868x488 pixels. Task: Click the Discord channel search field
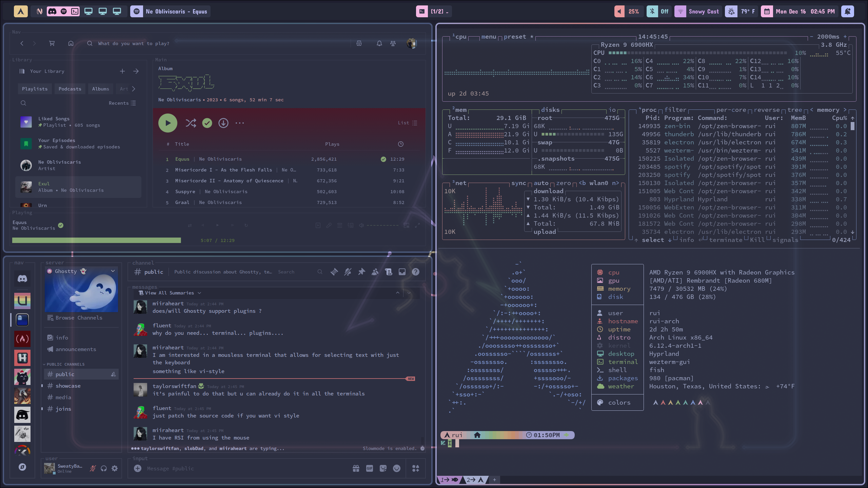[x=300, y=272]
